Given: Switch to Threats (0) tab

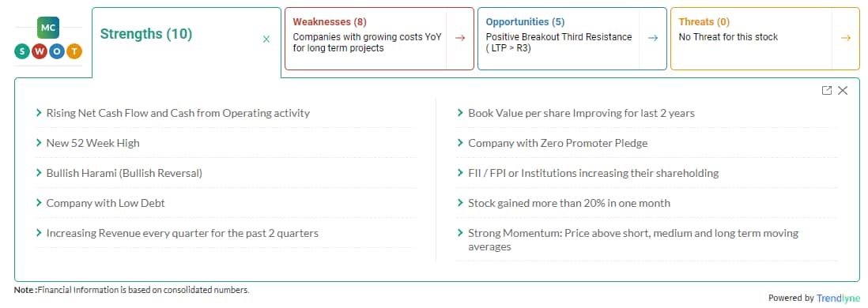Looking at the screenshot, I should point(704,22).
